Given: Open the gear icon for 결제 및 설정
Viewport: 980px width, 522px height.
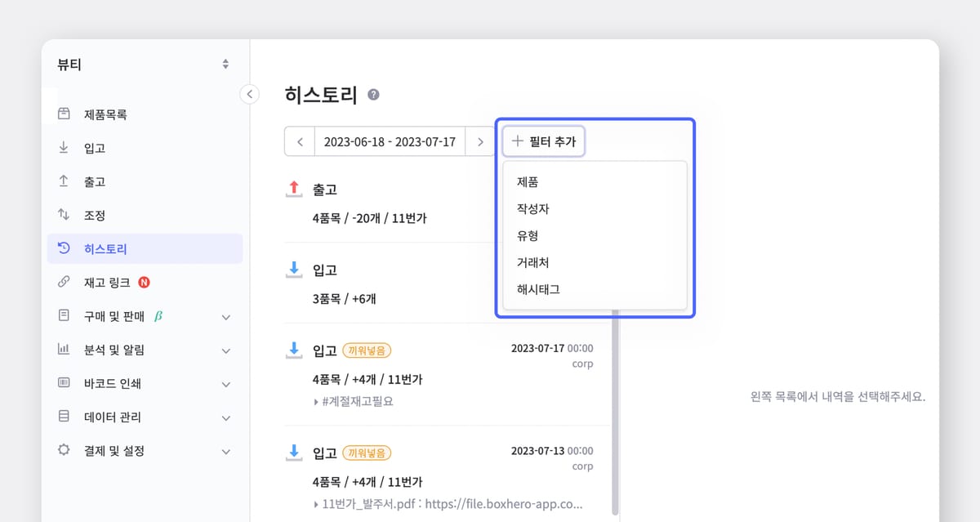Looking at the screenshot, I should pyautogui.click(x=65, y=450).
